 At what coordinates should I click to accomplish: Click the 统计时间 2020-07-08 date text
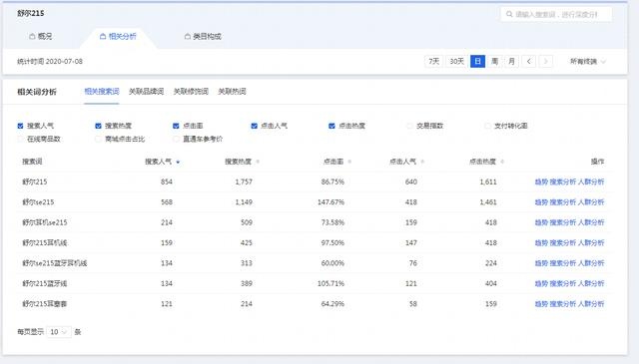tap(50, 62)
